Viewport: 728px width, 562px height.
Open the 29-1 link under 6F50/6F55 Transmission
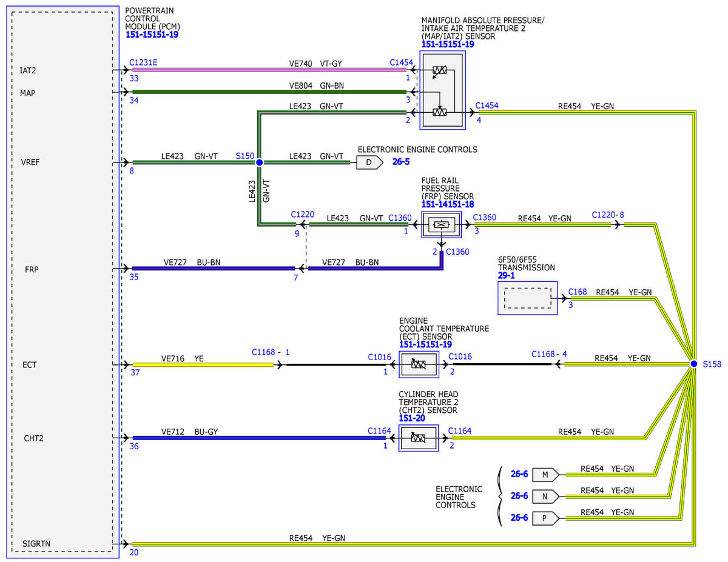pos(507,275)
